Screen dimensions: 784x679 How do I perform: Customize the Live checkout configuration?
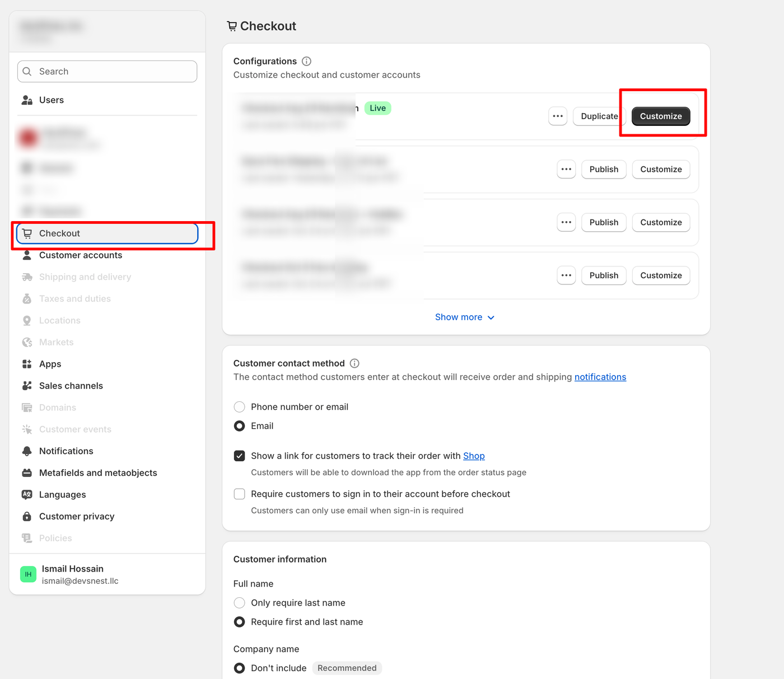(x=661, y=116)
